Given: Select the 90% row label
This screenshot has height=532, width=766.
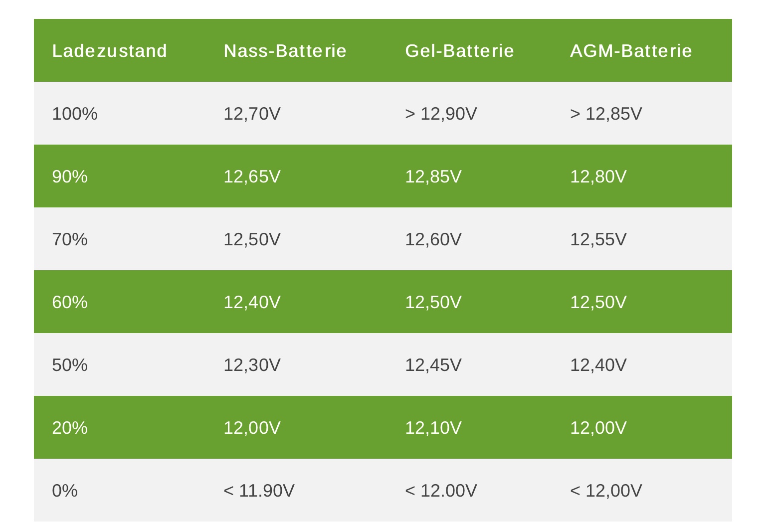Looking at the screenshot, I should (x=70, y=177).
